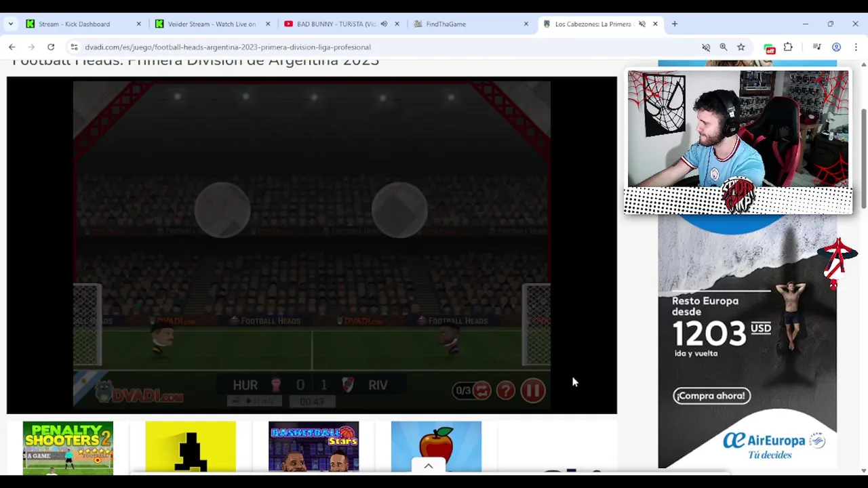Switch to Veiider Stream tab
Screen dimensions: 868x488
pos(212,24)
